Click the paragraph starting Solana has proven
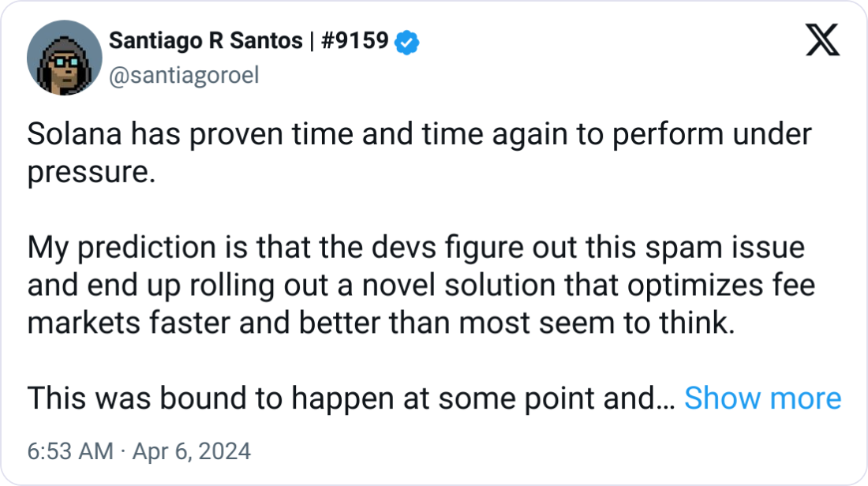868x486 pixels. [x=419, y=153]
